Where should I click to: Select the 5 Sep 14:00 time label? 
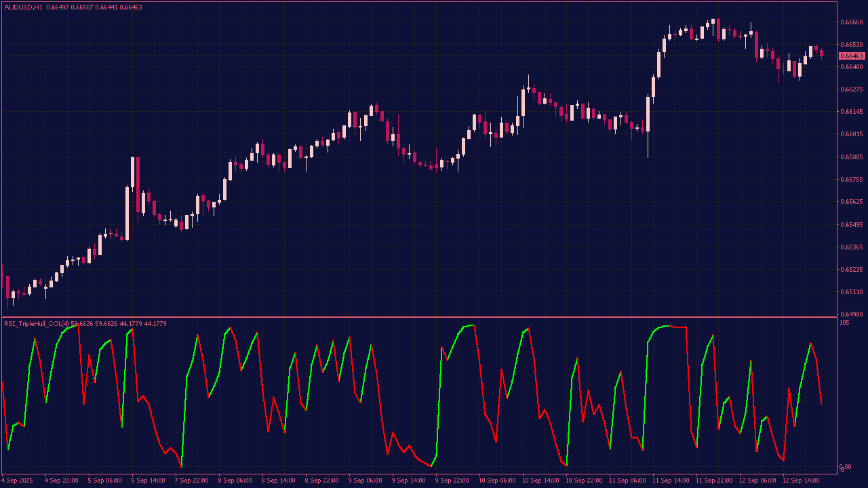[149, 481]
